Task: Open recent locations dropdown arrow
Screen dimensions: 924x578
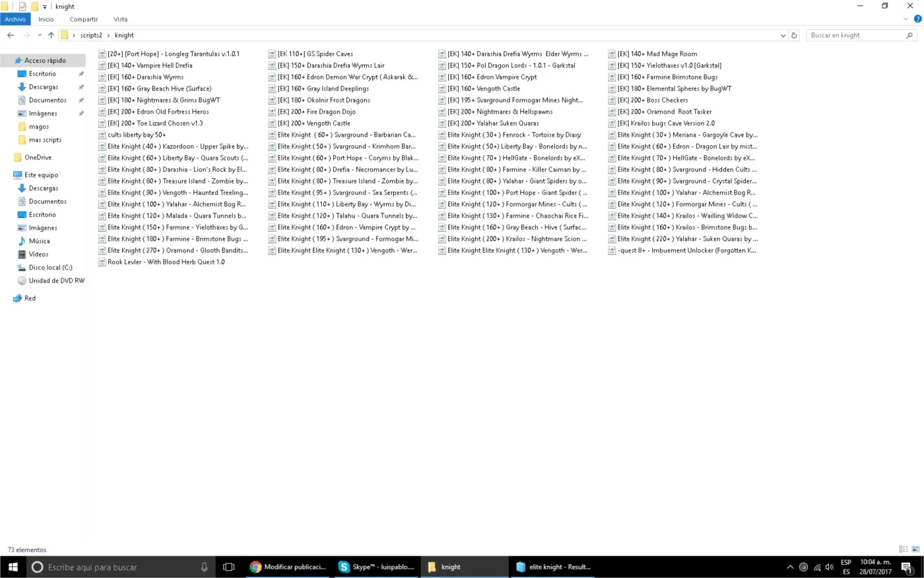Action: point(40,35)
